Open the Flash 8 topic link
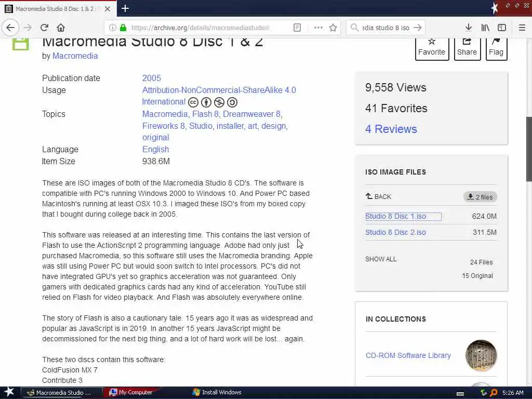Viewport: 532px width, 399px height. click(205, 114)
